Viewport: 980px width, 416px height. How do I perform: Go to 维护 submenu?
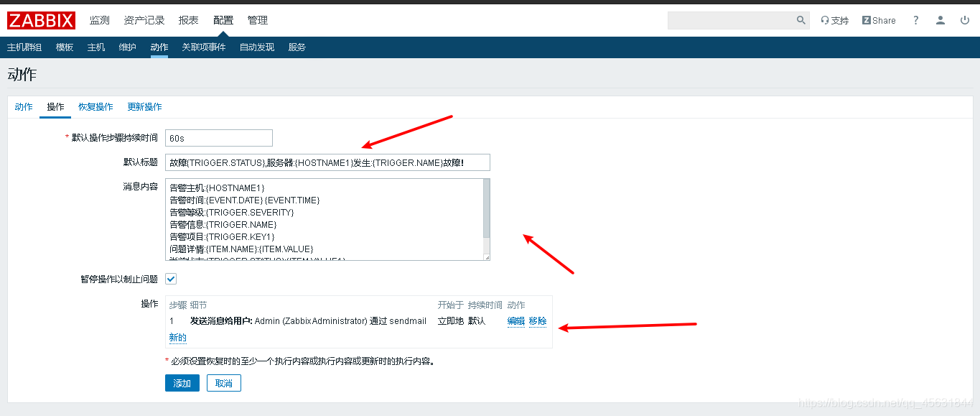click(x=128, y=47)
